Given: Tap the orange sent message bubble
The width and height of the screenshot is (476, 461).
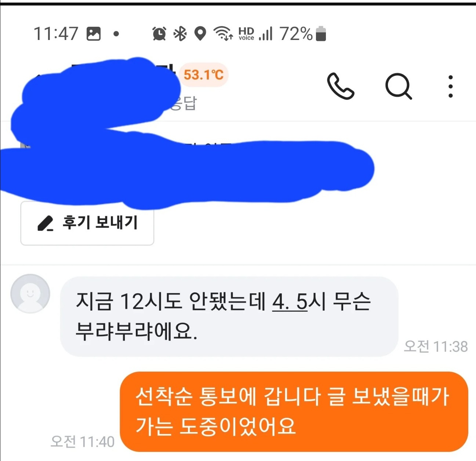Looking at the screenshot, I should tap(294, 411).
